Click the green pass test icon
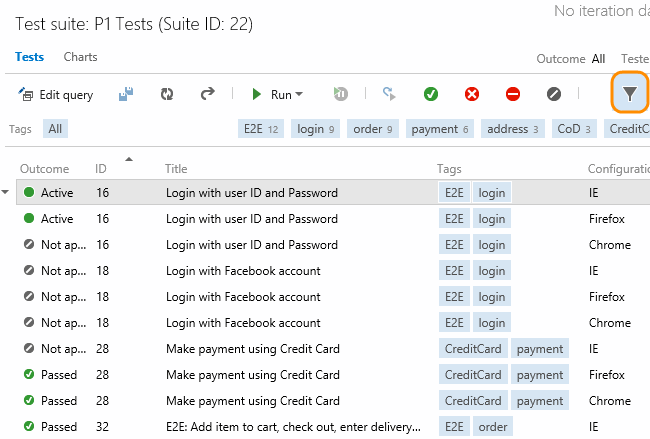The height and width of the screenshot is (439, 650). pyautogui.click(x=431, y=94)
